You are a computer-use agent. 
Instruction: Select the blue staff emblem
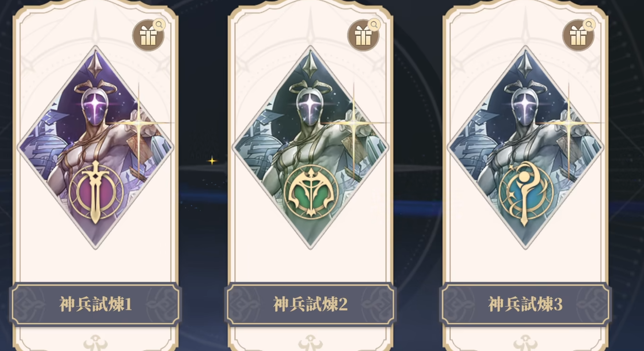coord(526,192)
